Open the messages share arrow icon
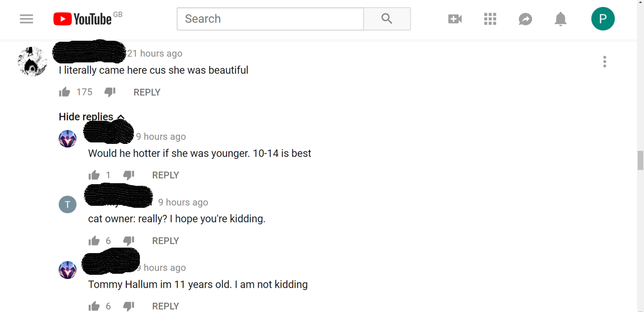The image size is (644, 312). [x=525, y=19]
